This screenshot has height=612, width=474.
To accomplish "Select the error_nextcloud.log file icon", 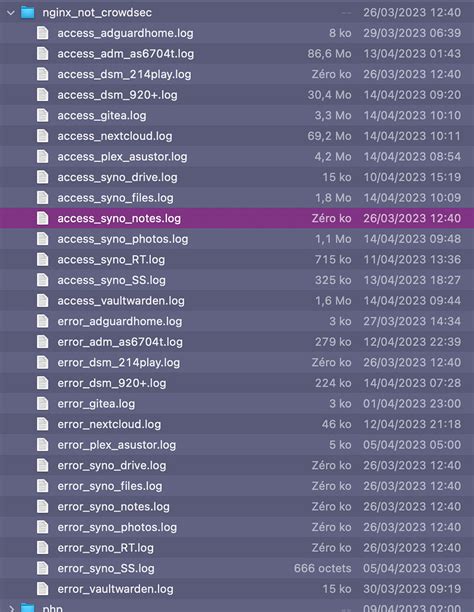I will 43,424.
